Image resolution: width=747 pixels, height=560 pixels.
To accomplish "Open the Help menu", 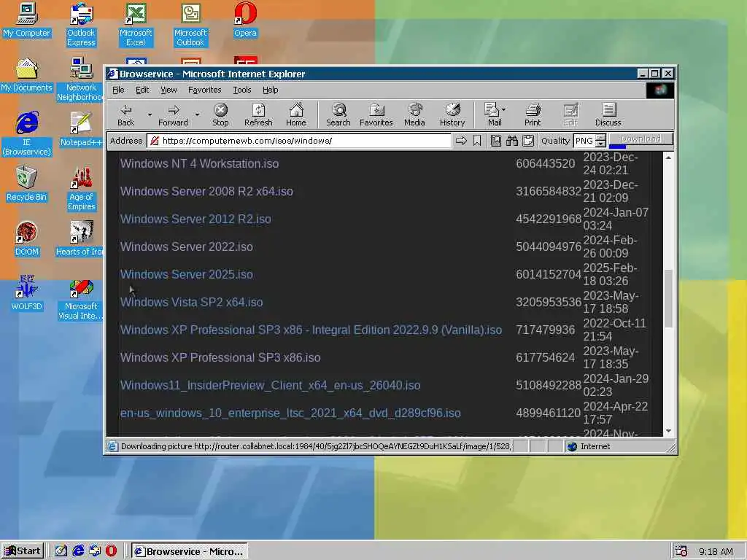I will (270, 90).
